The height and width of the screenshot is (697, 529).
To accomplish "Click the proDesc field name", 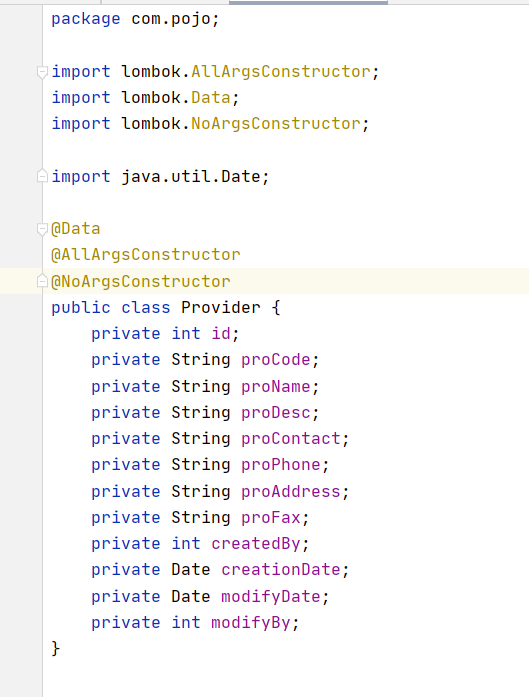I will tap(276, 413).
